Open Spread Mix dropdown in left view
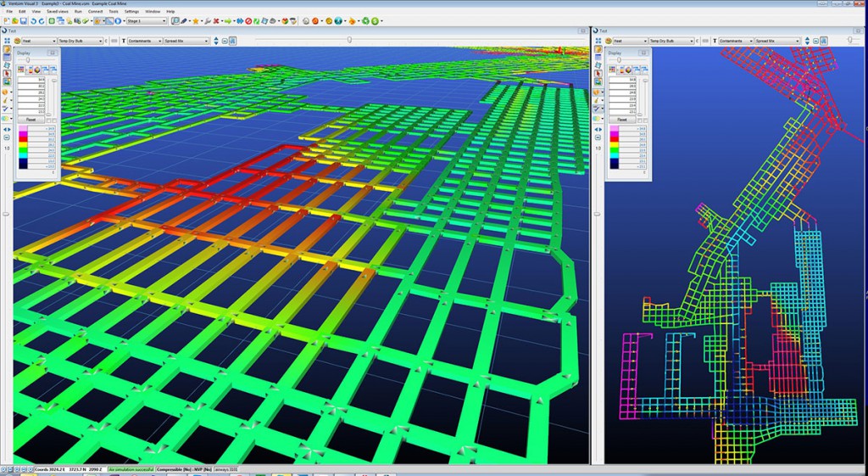Viewport: 868px width, 476px height. pyautogui.click(x=186, y=41)
